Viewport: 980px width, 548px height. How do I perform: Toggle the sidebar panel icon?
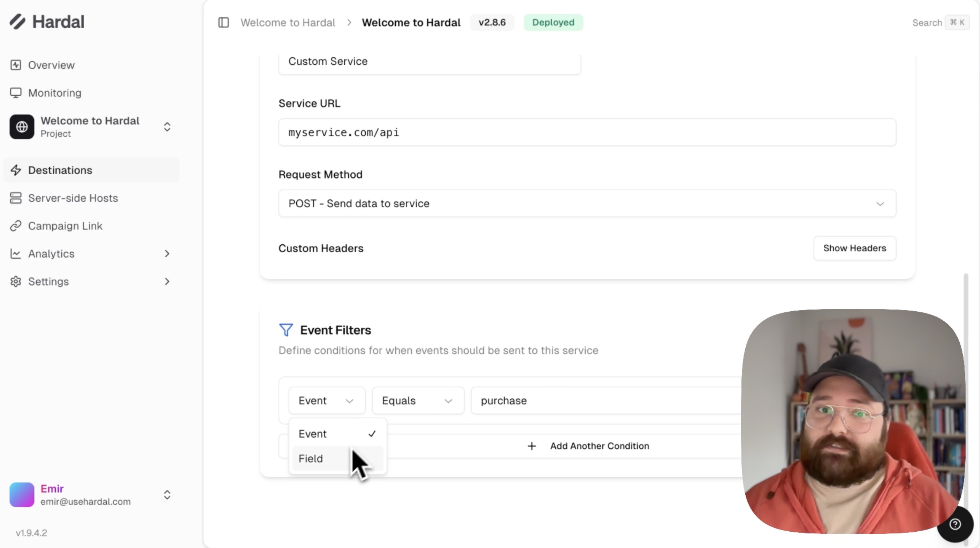point(223,23)
